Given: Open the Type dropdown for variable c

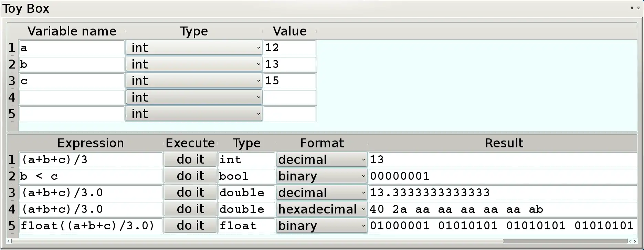Looking at the screenshot, I should tap(194, 81).
